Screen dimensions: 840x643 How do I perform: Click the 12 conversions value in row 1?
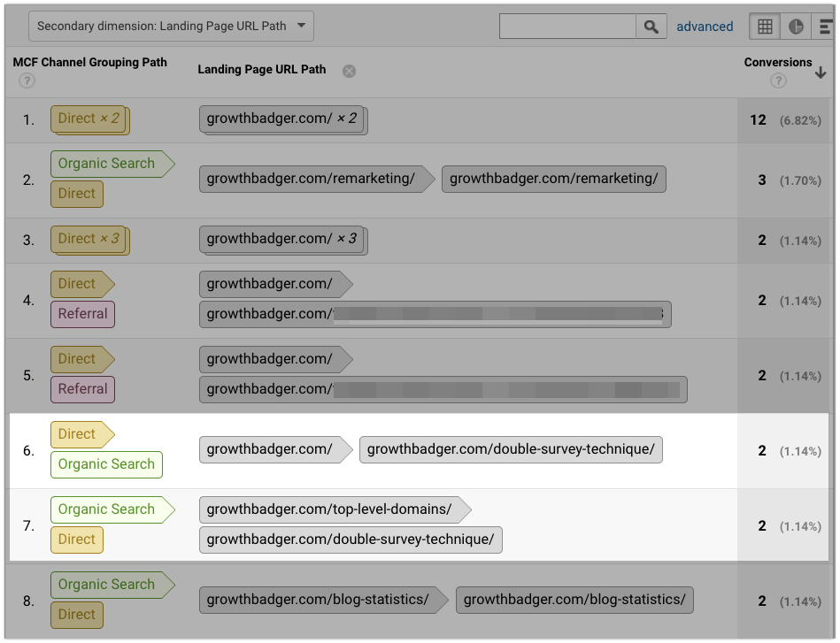758,120
